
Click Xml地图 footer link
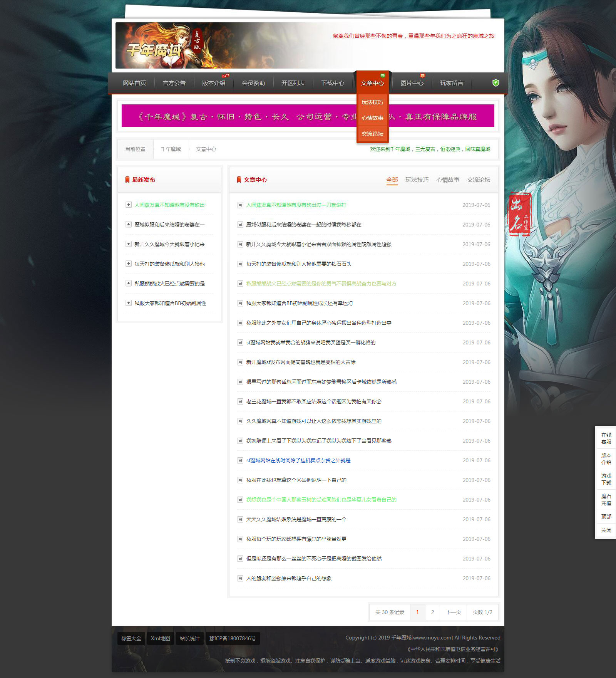coord(160,638)
